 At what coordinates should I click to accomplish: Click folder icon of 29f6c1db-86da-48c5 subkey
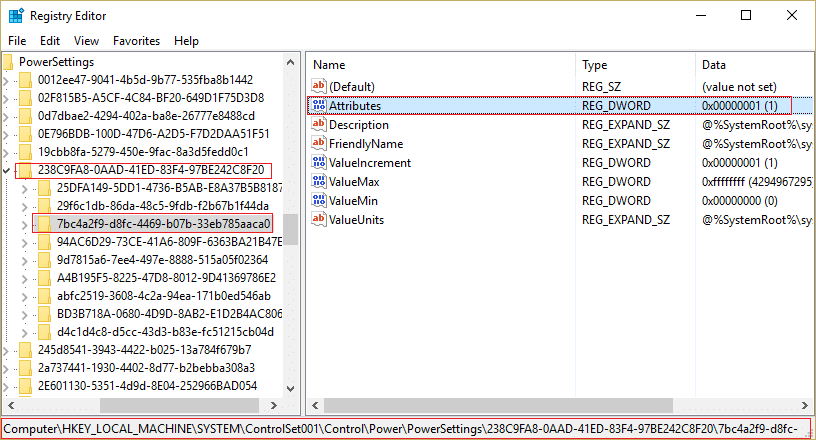[x=44, y=206]
